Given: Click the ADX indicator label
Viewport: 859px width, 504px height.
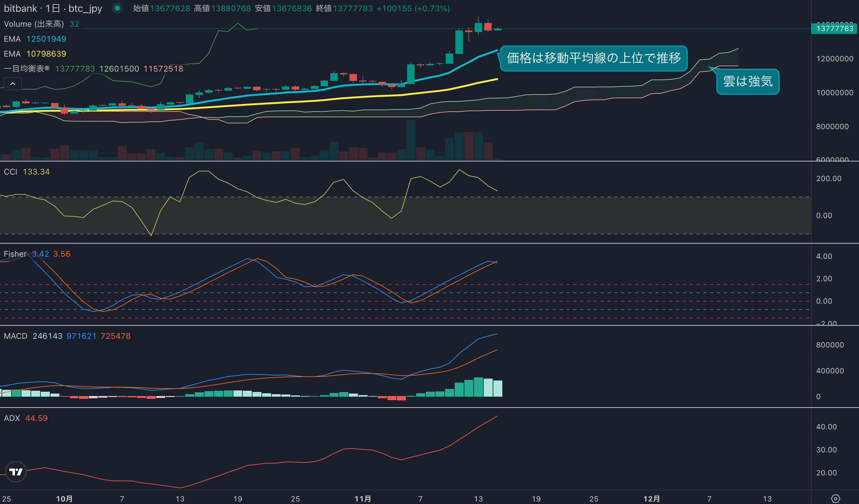Looking at the screenshot, I should pos(12,418).
